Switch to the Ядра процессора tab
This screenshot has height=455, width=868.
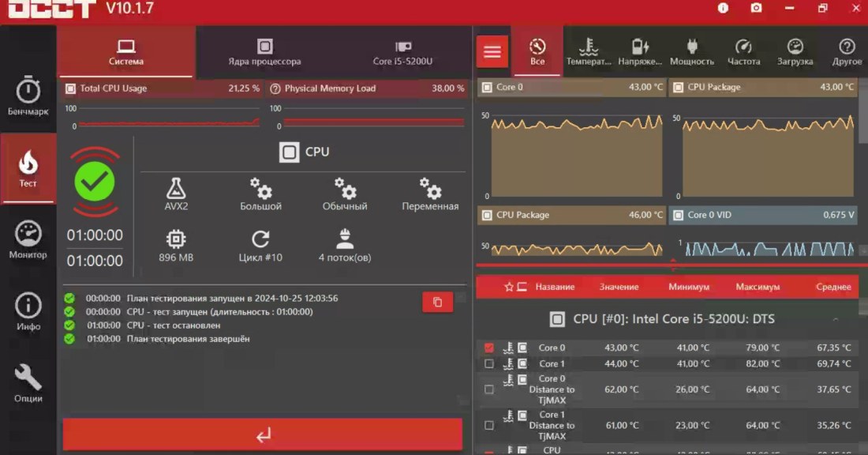click(x=264, y=52)
